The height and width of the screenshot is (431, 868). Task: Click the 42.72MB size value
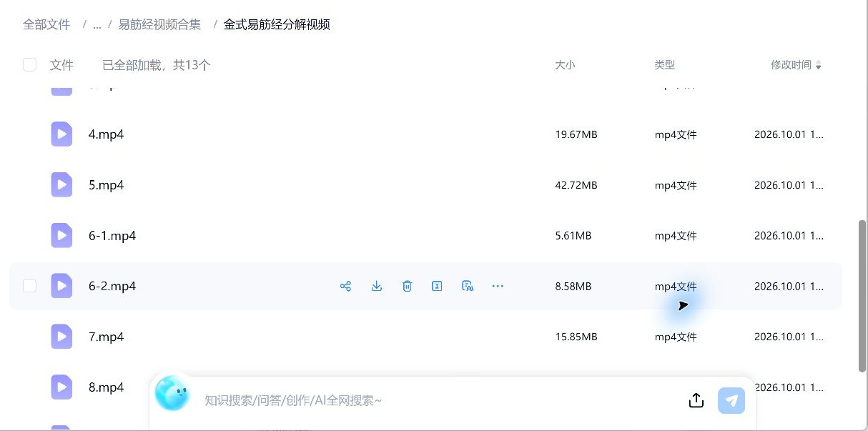coord(576,185)
